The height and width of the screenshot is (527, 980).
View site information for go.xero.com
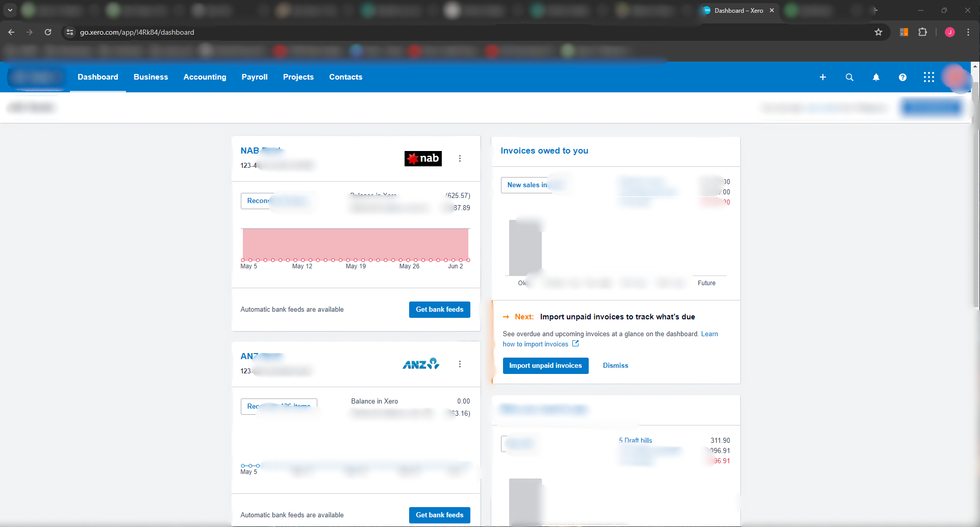click(70, 32)
